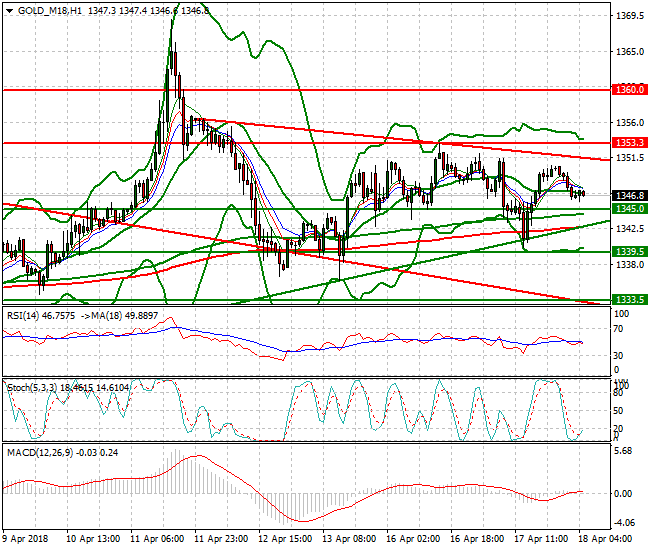Viewport: 650px width, 550px height.
Task: Click the MACD -4.06 scale value
Action: (623, 523)
